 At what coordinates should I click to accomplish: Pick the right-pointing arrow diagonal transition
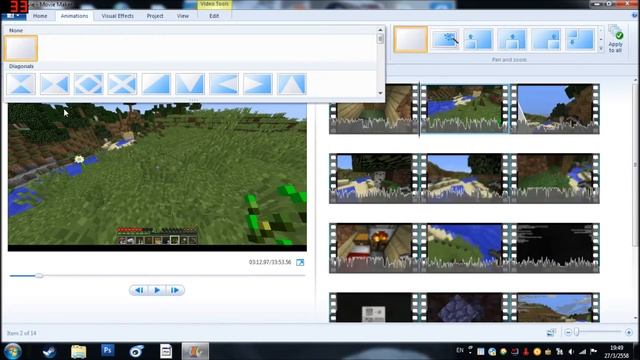pos(258,84)
